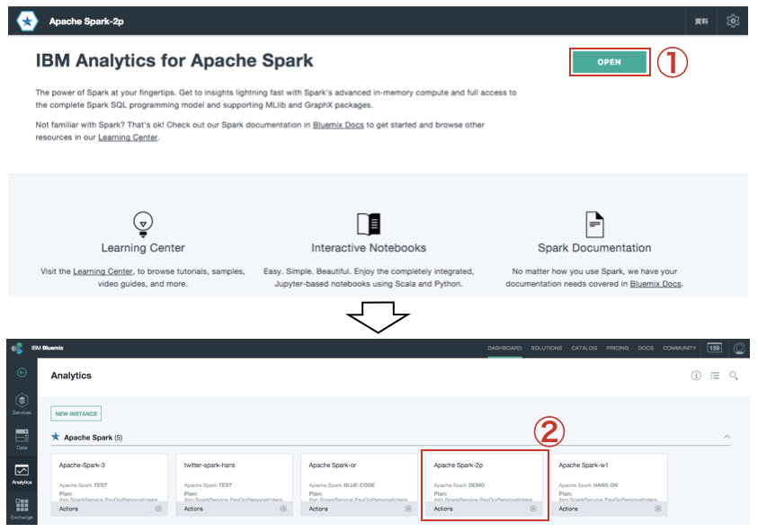758x532 pixels.
Task: Click the info icon beside the Analytics title
Action: 696,376
